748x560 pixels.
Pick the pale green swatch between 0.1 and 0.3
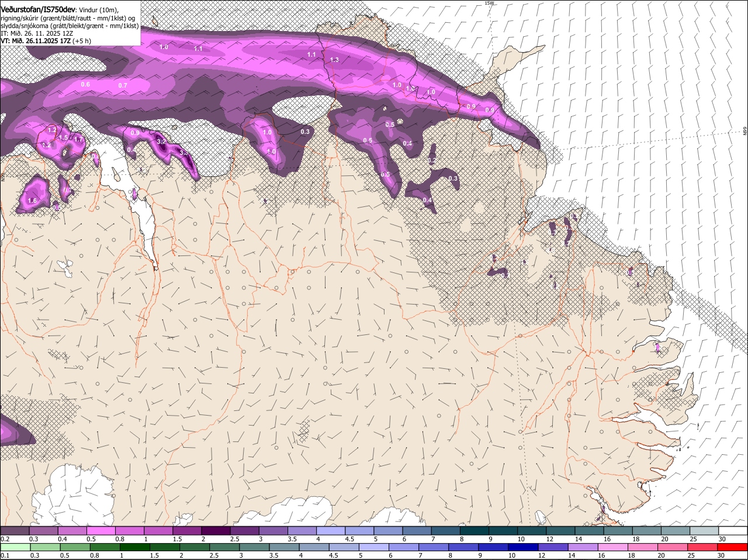(15, 548)
